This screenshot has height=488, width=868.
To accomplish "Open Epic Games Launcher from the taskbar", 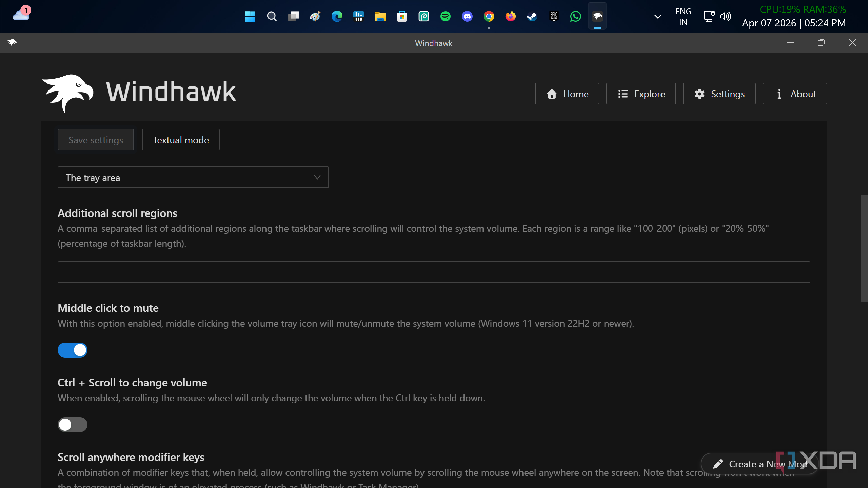I will point(554,16).
